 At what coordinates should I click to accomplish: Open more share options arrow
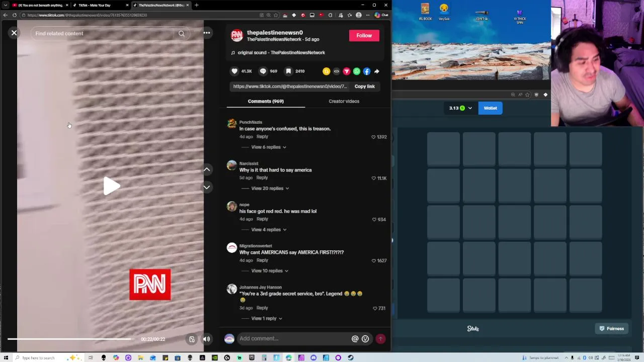click(377, 71)
